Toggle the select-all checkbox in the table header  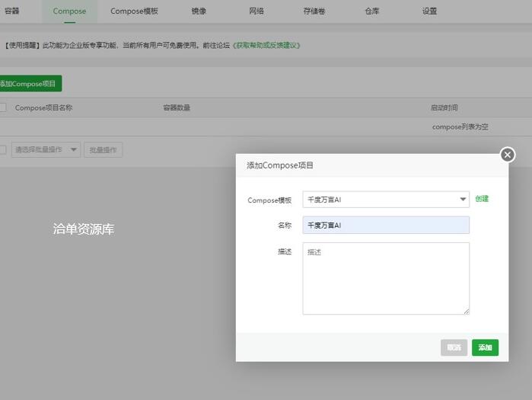tap(3, 107)
